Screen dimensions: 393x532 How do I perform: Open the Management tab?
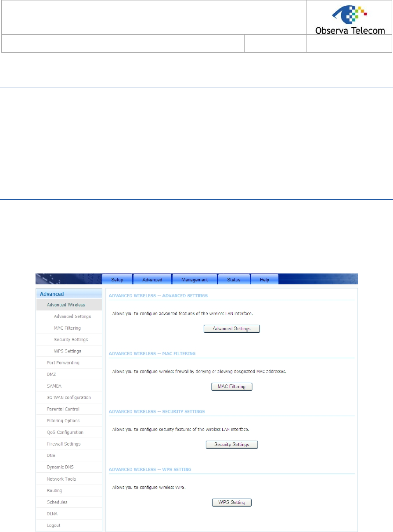tap(195, 279)
